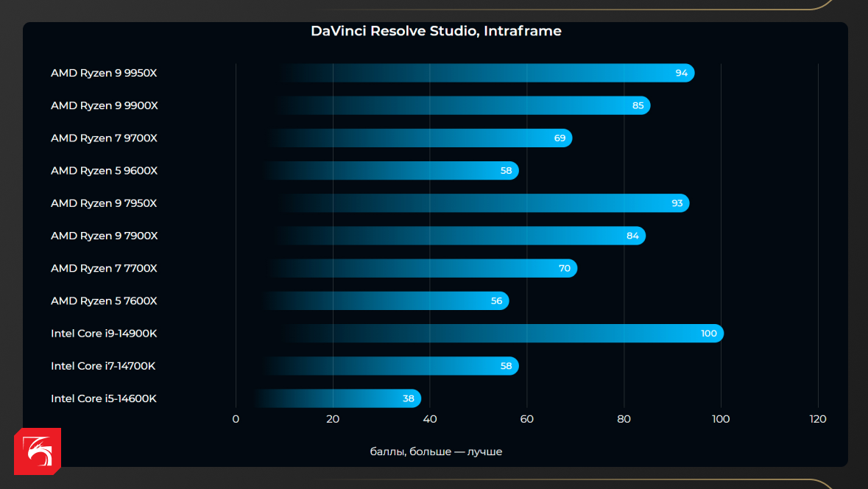
Task: Click the score 58 on the Core i7-14700K bar
Action: 506,366
